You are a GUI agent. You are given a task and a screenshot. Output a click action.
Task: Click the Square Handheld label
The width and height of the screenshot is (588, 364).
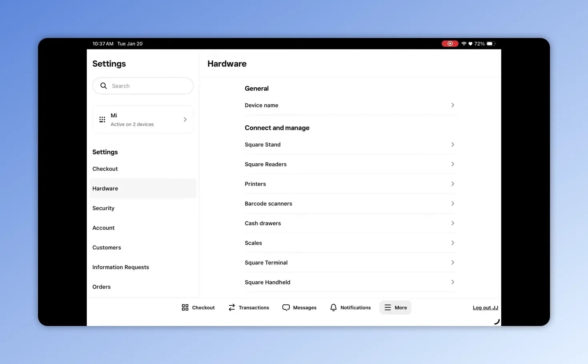coord(268,282)
